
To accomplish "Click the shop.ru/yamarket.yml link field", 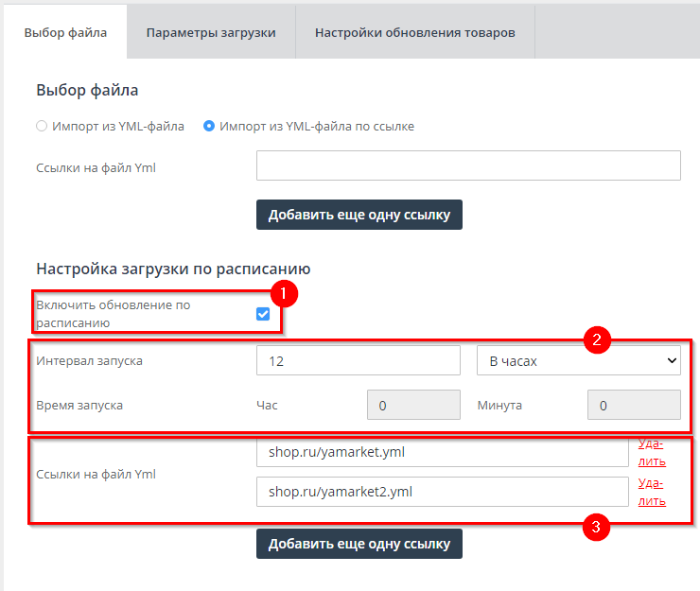I will tap(442, 452).
